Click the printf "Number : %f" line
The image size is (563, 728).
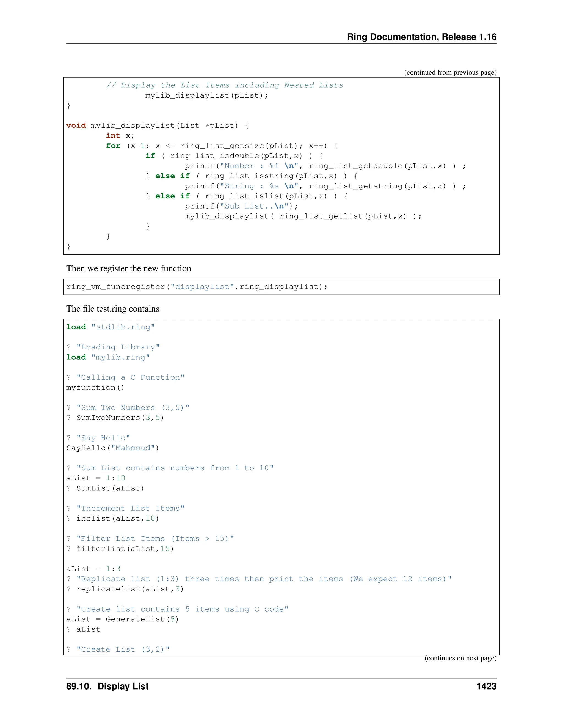coord(325,166)
